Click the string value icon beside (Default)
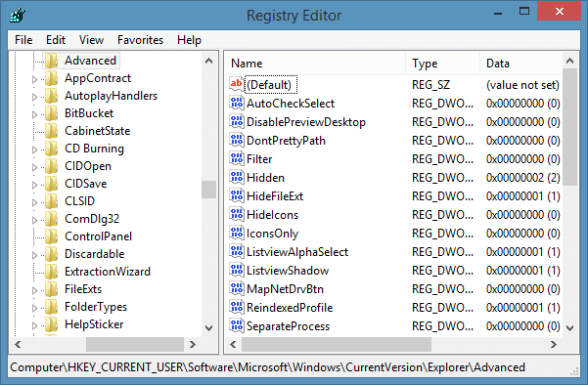 [236, 84]
